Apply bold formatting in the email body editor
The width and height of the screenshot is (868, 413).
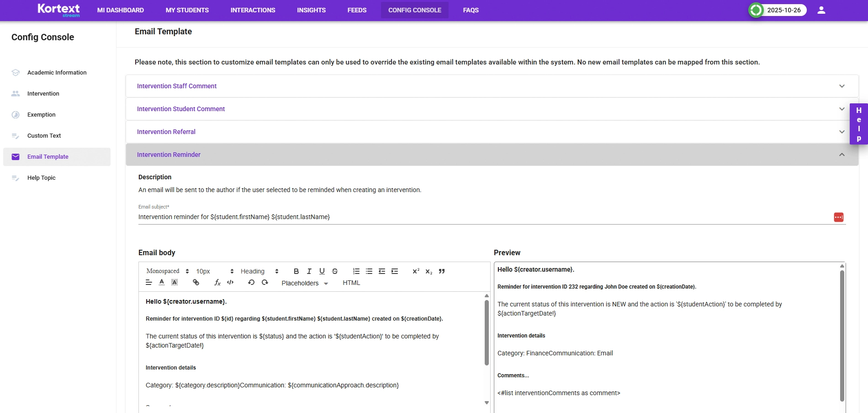point(296,271)
